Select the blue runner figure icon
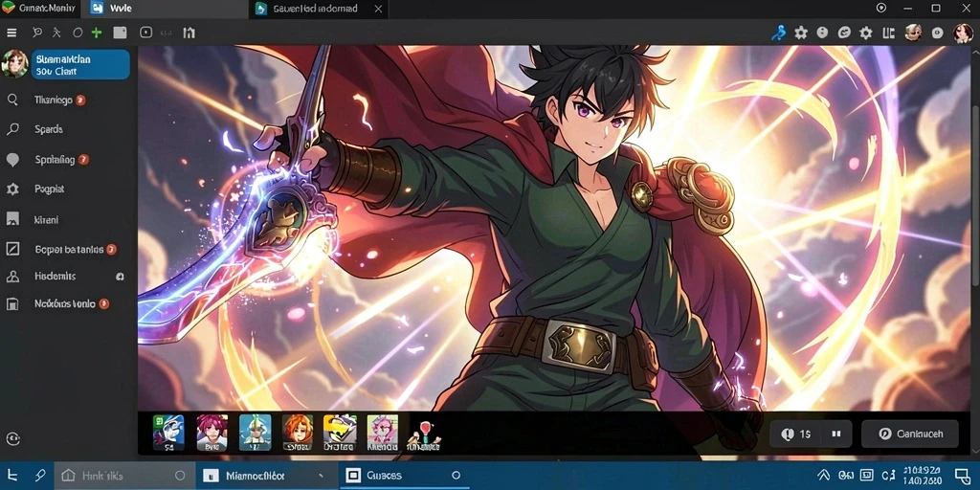The image size is (980, 490). pos(778,33)
